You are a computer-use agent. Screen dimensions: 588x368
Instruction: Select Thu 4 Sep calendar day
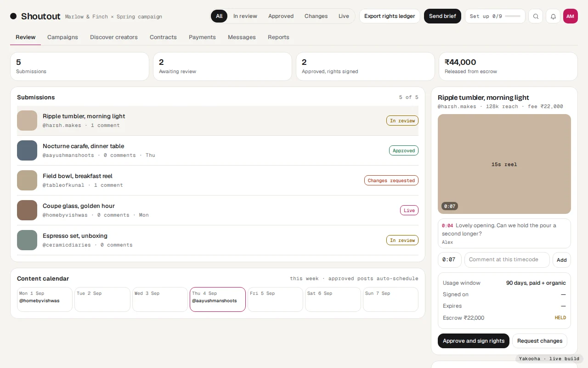[218, 299]
